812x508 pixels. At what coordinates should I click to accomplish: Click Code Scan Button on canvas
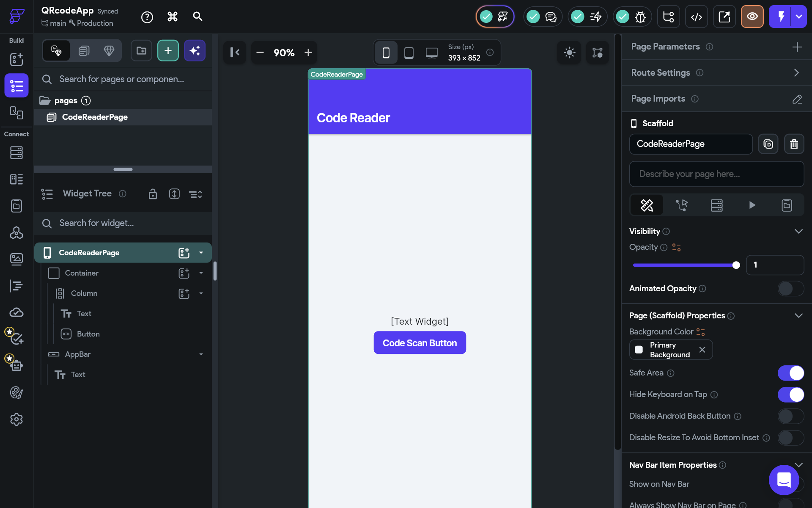[x=420, y=343]
